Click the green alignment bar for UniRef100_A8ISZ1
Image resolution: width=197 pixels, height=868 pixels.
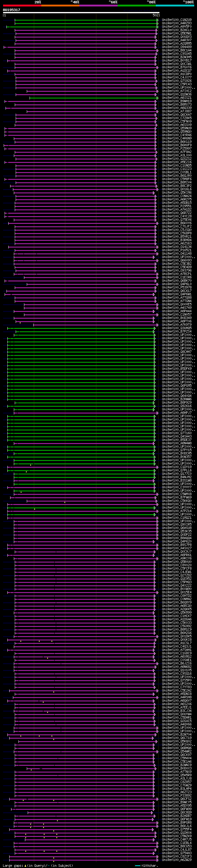pos(94,98)
